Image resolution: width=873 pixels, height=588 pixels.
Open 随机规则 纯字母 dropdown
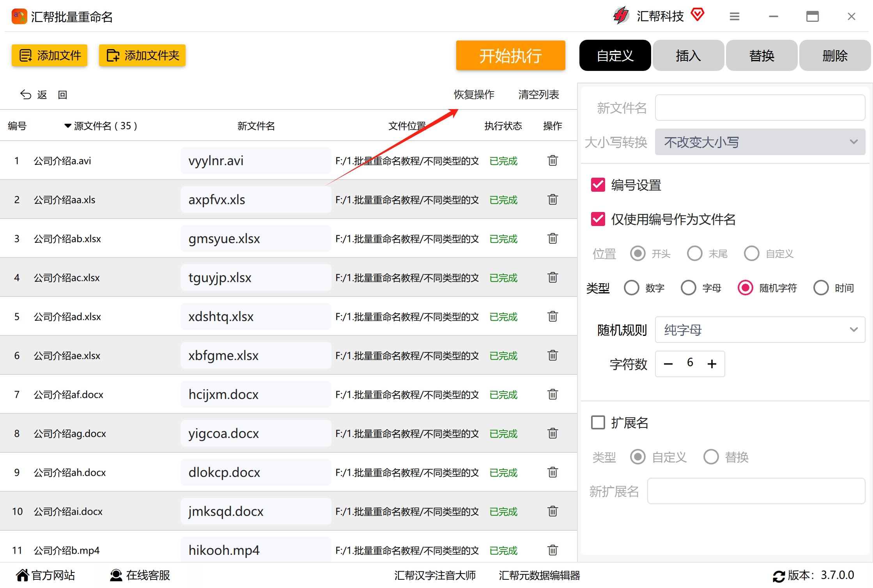point(760,330)
